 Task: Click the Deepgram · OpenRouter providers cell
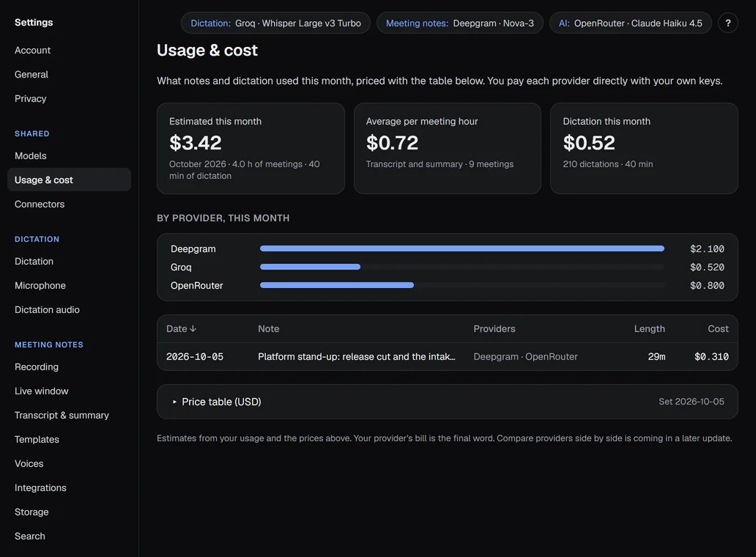(525, 357)
